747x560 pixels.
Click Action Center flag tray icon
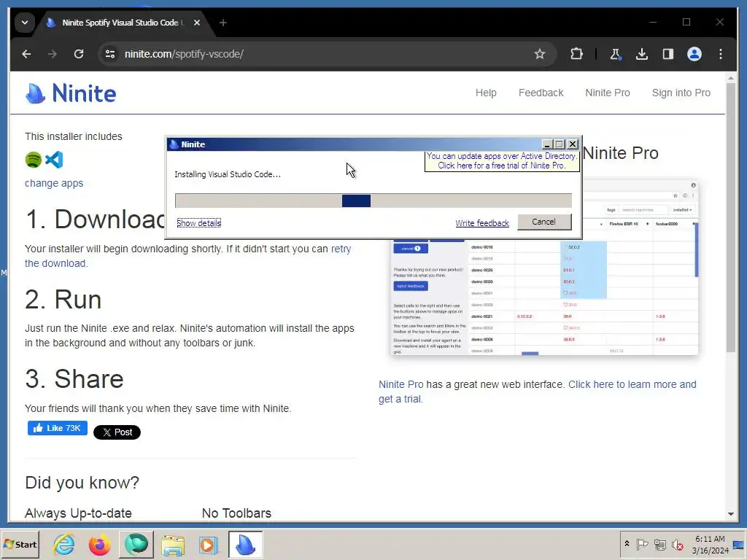pyautogui.click(x=642, y=544)
